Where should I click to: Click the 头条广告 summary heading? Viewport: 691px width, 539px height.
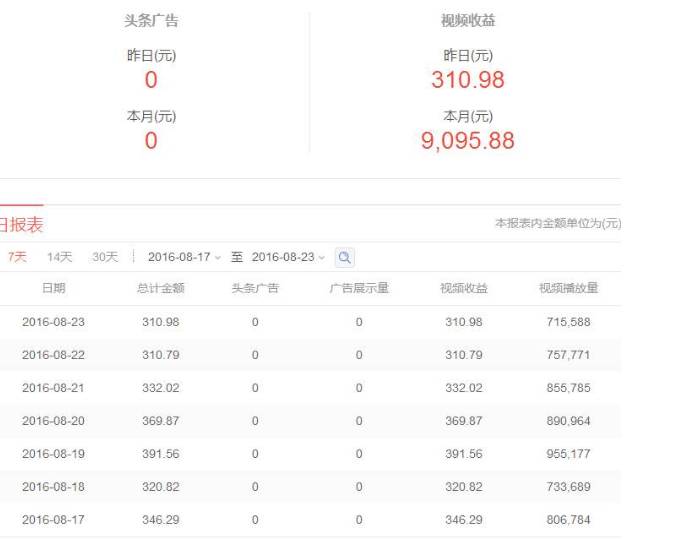[x=151, y=20]
